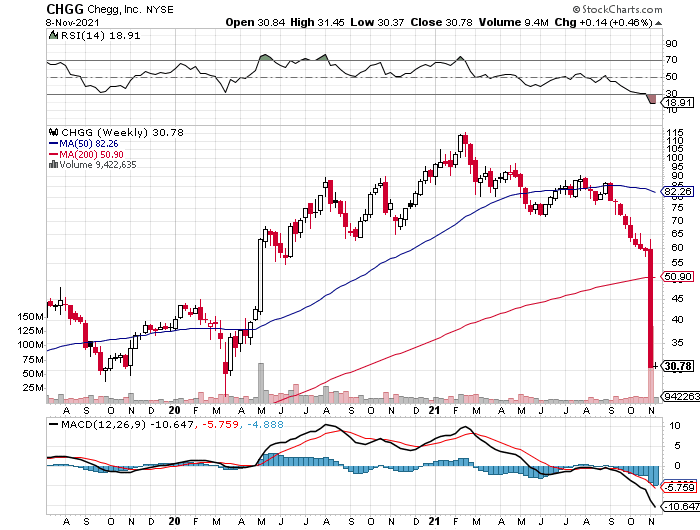Click the MA(50) 82.26 legend text

point(89,143)
